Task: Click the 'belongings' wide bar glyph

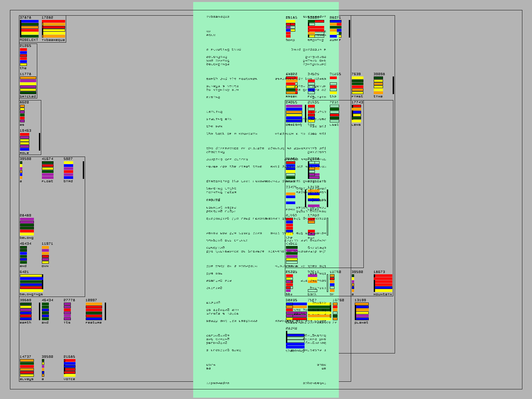Action: 31,283
